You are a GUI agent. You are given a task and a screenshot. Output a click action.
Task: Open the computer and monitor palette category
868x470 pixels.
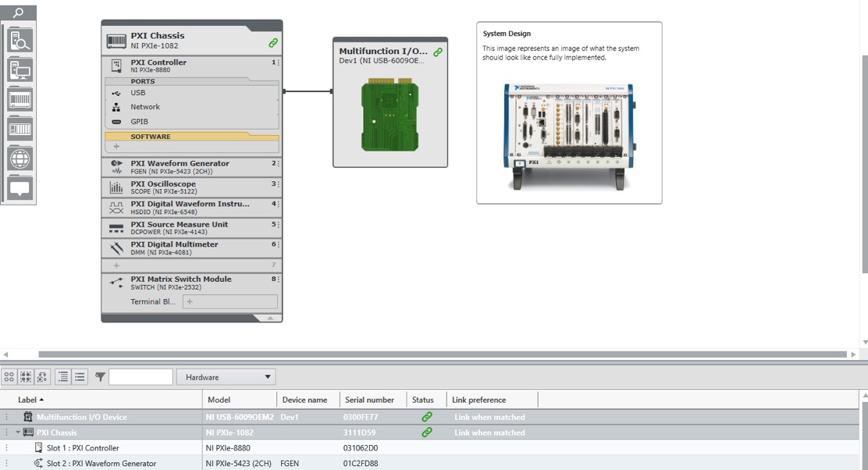tap(20, 70)
